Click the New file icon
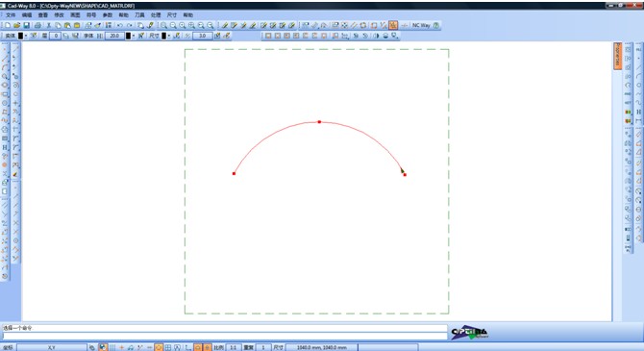The height and width of the screenshot is (351, 644). 8,25
